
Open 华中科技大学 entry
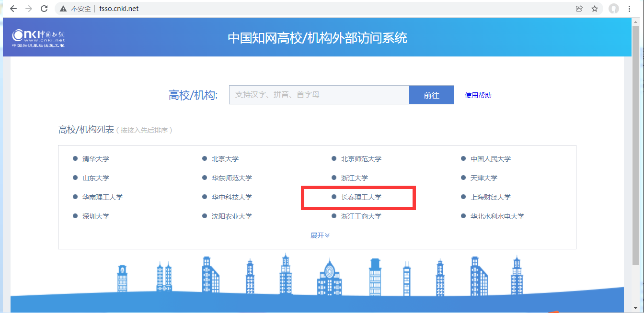point(232,197)
